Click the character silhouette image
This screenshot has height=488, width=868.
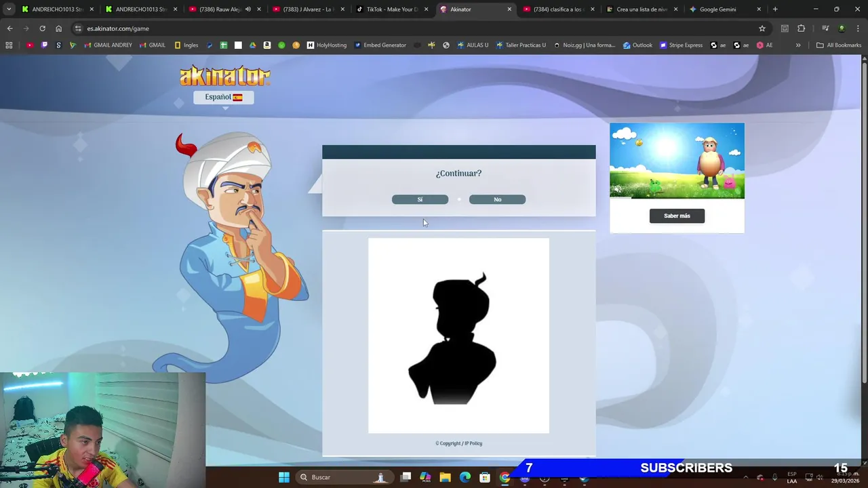(x=458, y=335)
